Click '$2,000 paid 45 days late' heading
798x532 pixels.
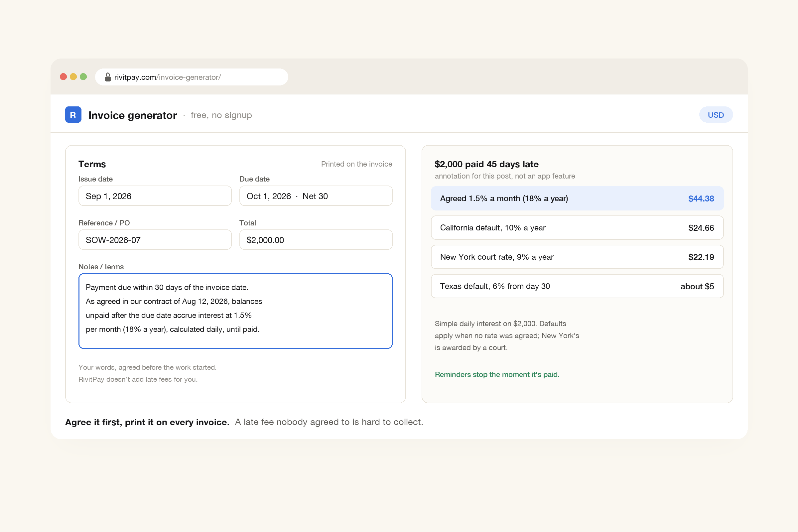click(486, 164)
